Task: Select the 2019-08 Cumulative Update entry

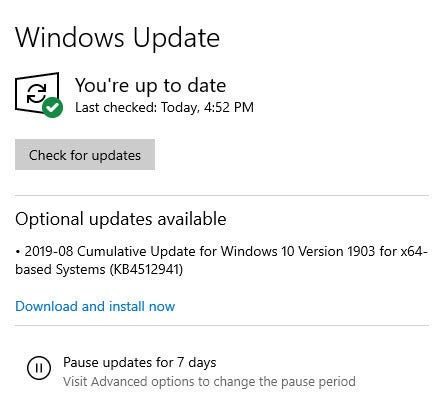Action: coord(221,260)
